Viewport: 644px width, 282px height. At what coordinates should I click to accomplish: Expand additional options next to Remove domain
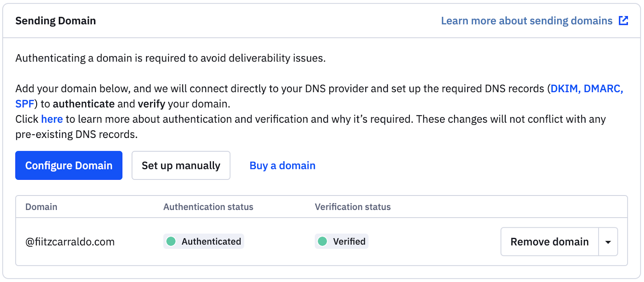608,241
